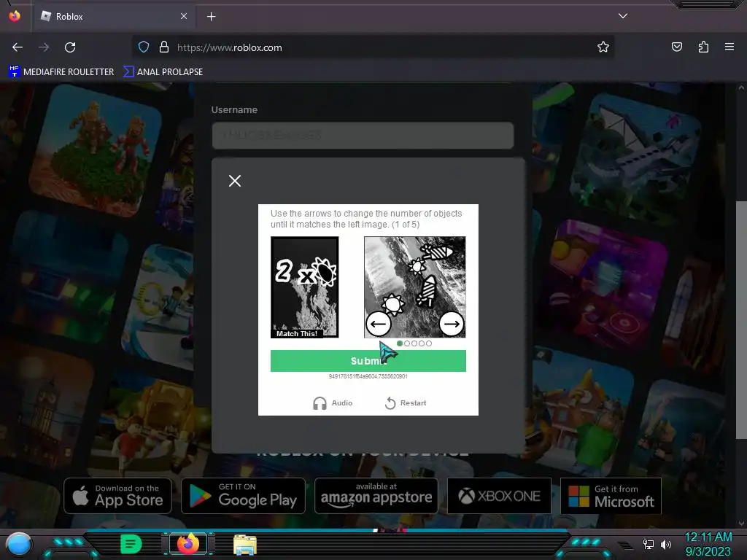
Task: Open Download on the App Store badge
Action: pyautogui.click(x=117, y=496)
